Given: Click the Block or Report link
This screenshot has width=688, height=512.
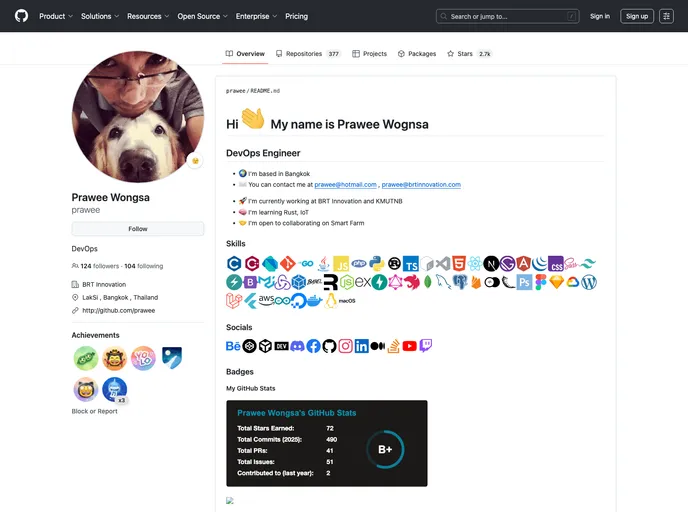Looking at the screenshot, I should [x=94, y=411].
